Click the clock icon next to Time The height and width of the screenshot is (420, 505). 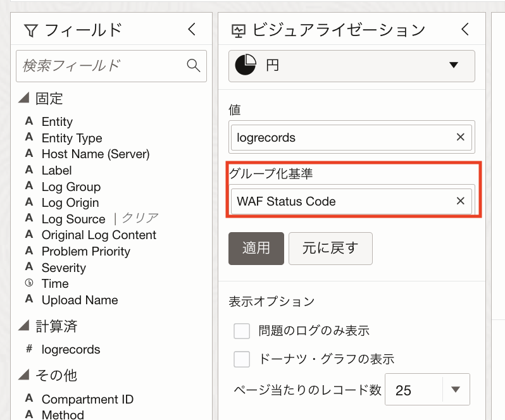28,283
